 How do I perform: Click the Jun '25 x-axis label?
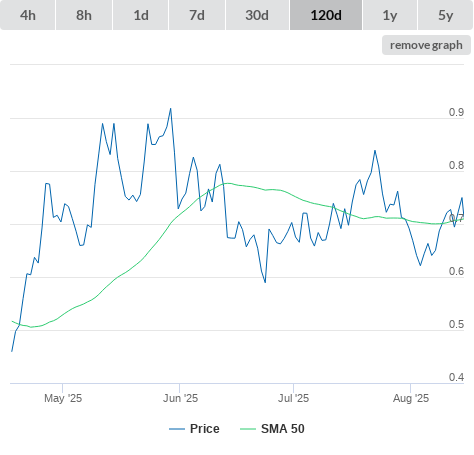(x=180, y=398)
